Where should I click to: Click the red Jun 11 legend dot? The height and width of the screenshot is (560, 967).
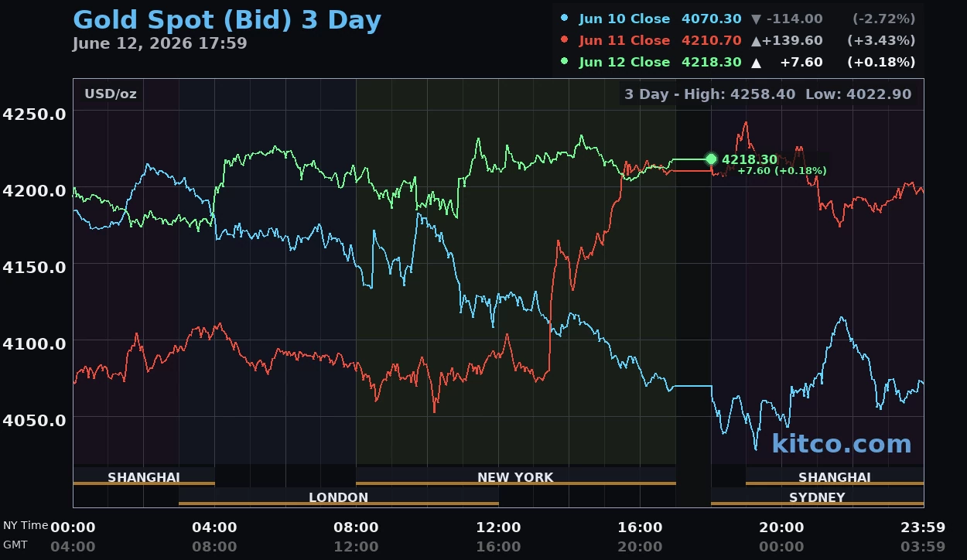[564, 40]
